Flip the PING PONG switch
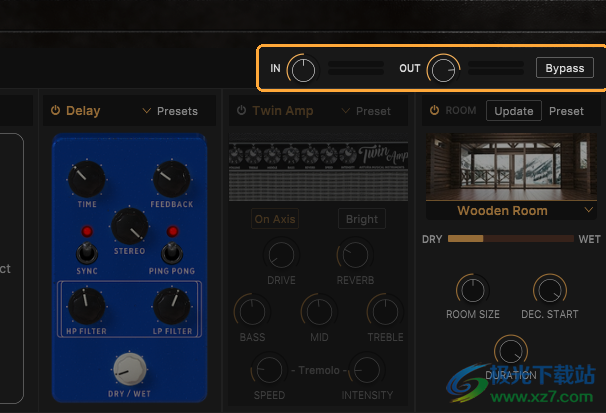606x413 pixels. pyautogui.click(x=172, y=253)
